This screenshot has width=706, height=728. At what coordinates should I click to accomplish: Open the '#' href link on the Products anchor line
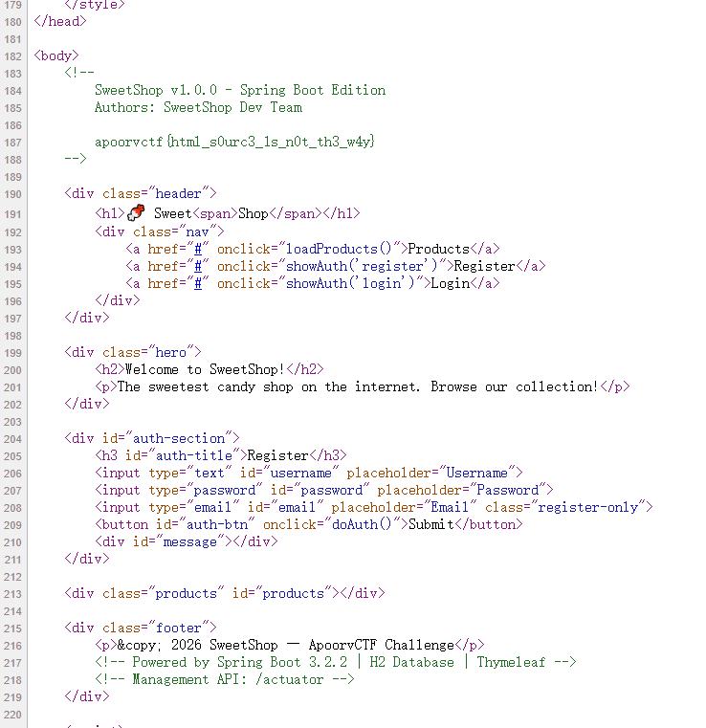pyautogui.click(x=198, y=249)
